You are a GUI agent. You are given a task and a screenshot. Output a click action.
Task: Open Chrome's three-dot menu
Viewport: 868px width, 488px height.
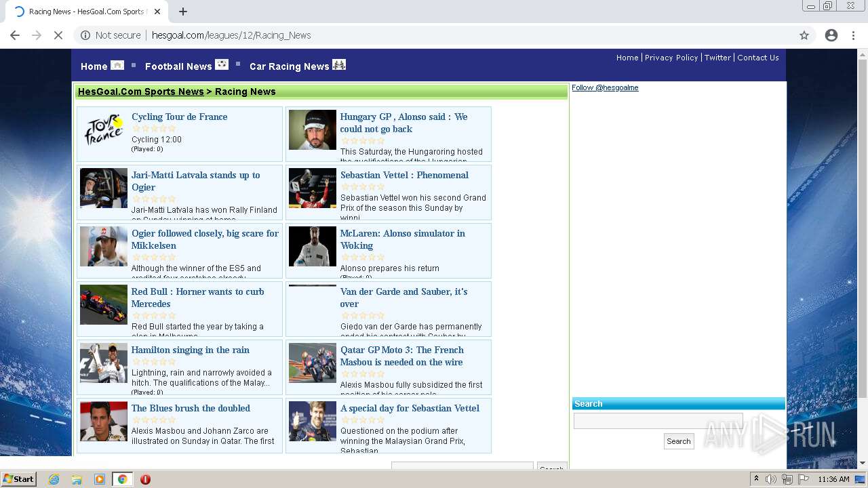(x=853, y=35)
